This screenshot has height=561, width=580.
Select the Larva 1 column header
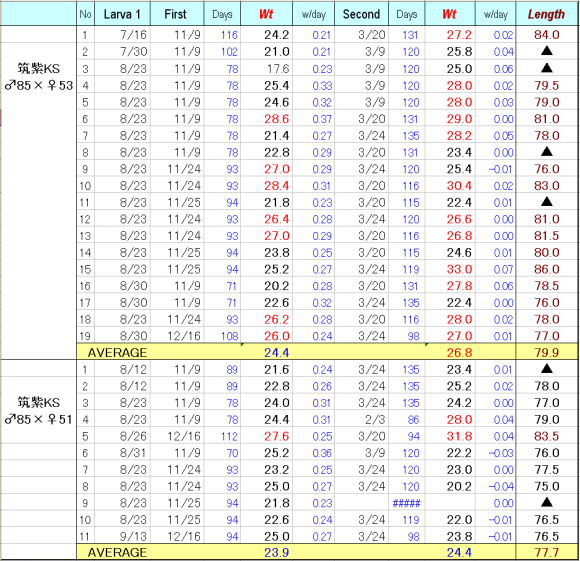point(122,14)
